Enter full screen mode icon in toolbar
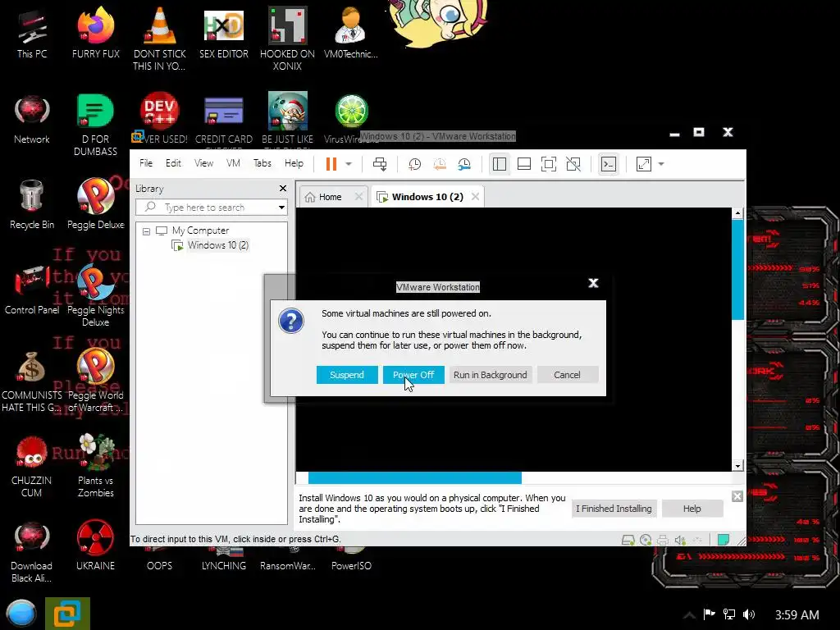This screenshot has width=840, height=630. [549, 164]
